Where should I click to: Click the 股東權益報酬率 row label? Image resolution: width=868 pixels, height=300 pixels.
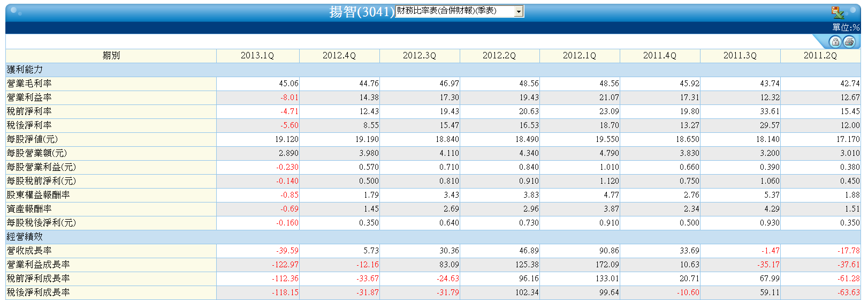pyautogui.click(x=39, y=195)
